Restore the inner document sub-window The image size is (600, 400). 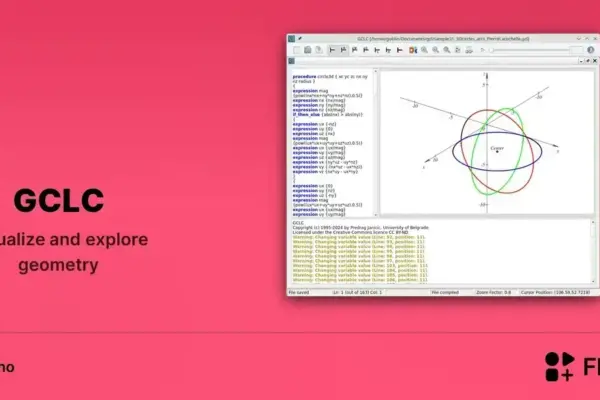pyautogui.click(x=588, y=61)
